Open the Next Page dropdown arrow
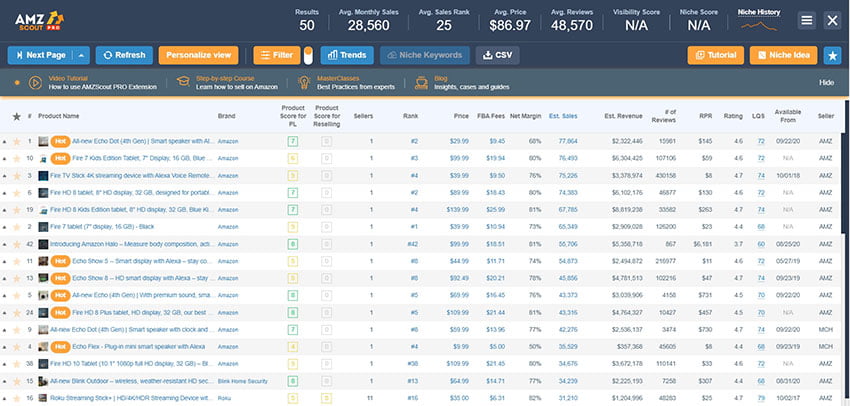Viewport: 850px width, 406px height. [81, 55]
